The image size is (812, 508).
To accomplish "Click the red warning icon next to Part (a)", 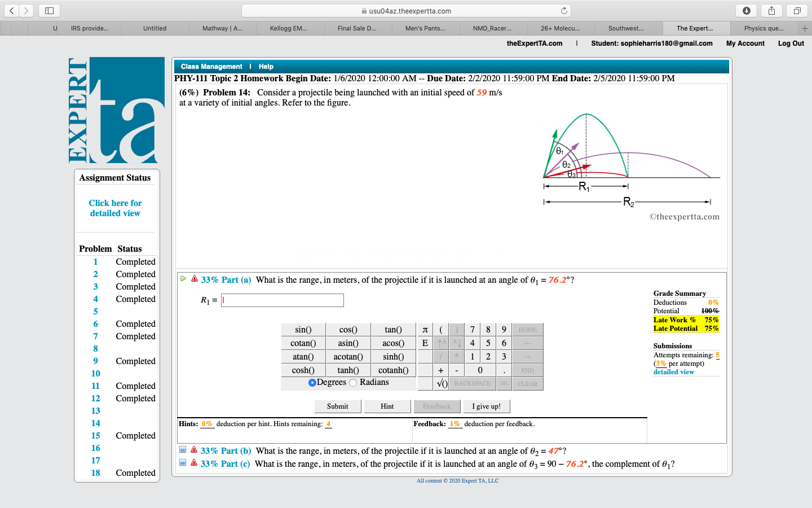I will 194,279.
